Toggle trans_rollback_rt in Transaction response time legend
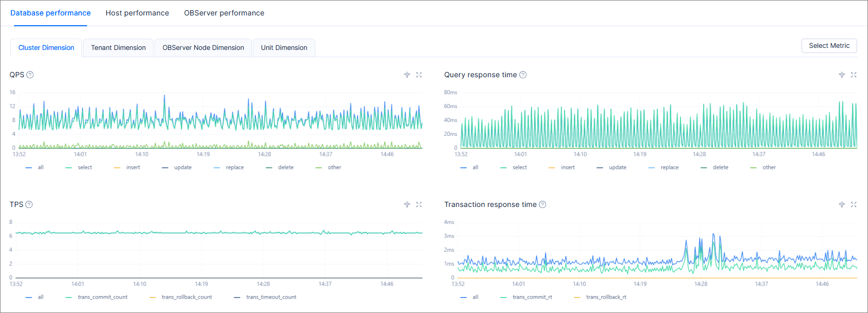The width and height of the screenshot is (868, 313). (606, 297)
